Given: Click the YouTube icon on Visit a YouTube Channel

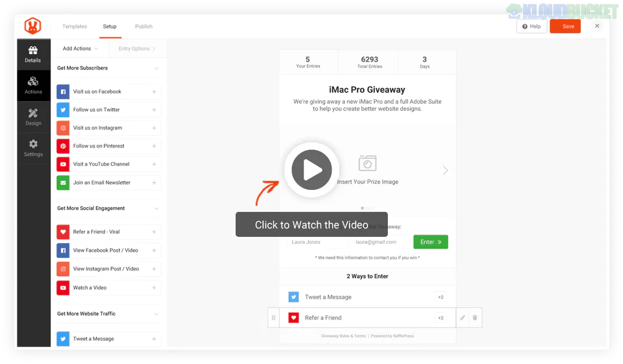Looking at the screenshot, I should (x=63, y=164).
